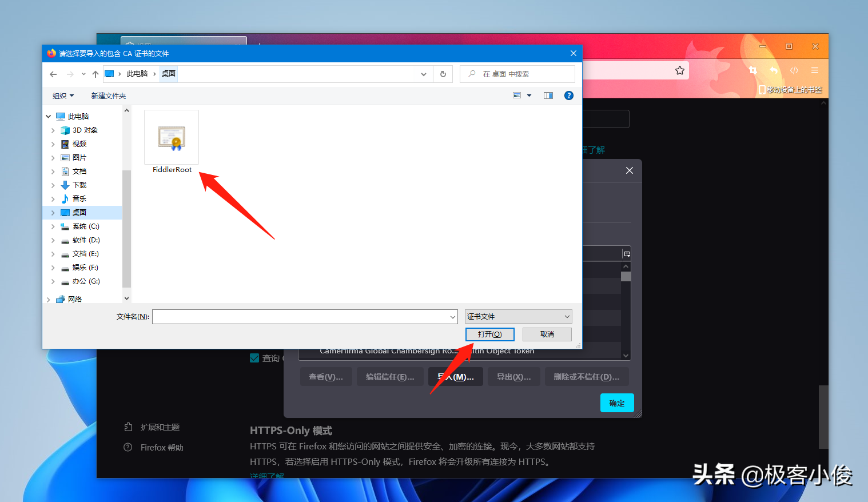Viewport: 868px width, 502px height.
Task: Click the certificate list scroll-down arrow
Action: click(626, 355)
